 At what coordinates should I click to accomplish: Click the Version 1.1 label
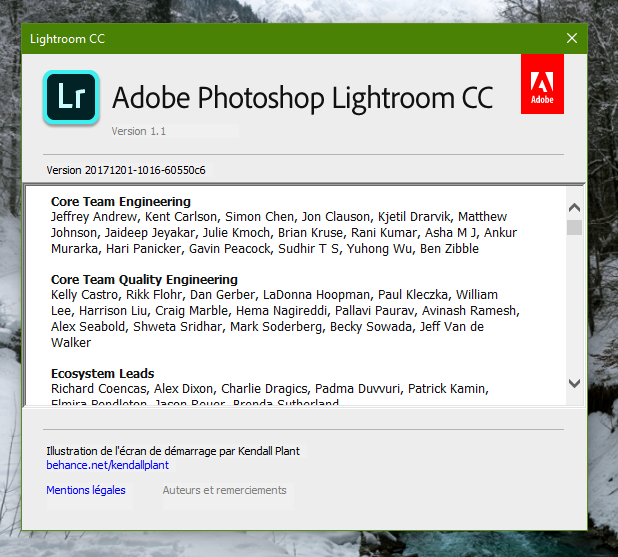coord(138,131)
